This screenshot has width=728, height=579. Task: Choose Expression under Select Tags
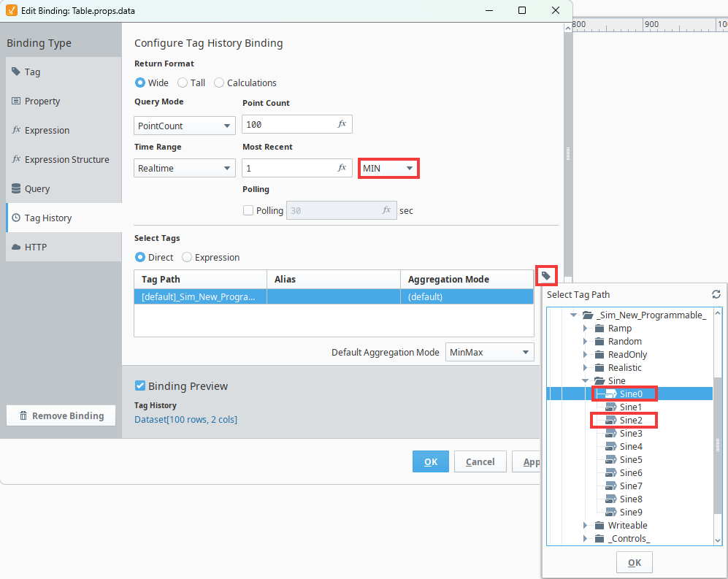pos(187,257)
